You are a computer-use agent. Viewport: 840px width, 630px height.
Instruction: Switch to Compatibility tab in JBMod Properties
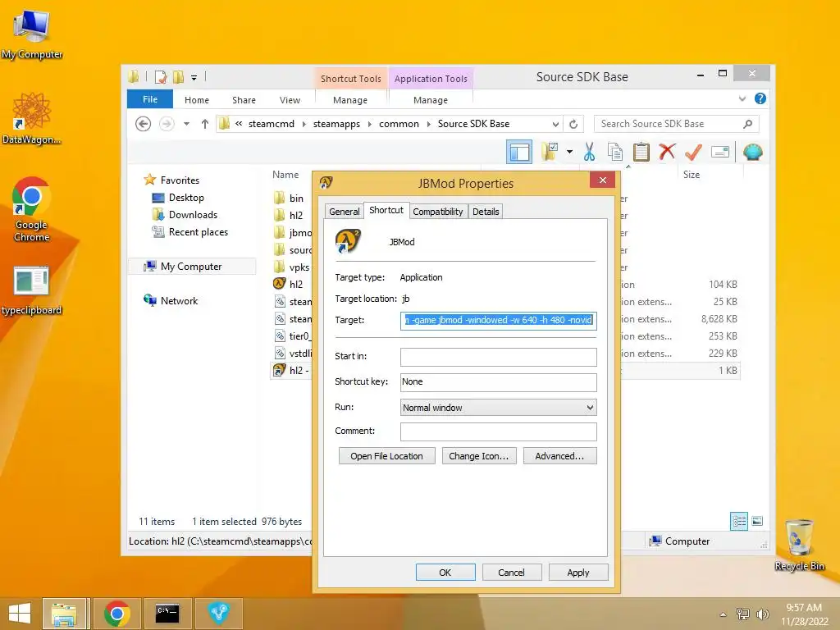438,212
